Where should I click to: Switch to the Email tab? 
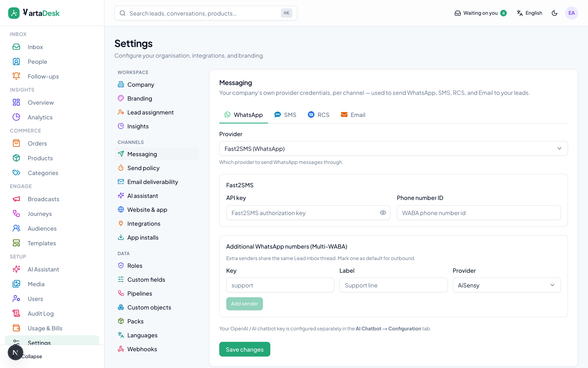pyautogui.click(x=353, y=115)
